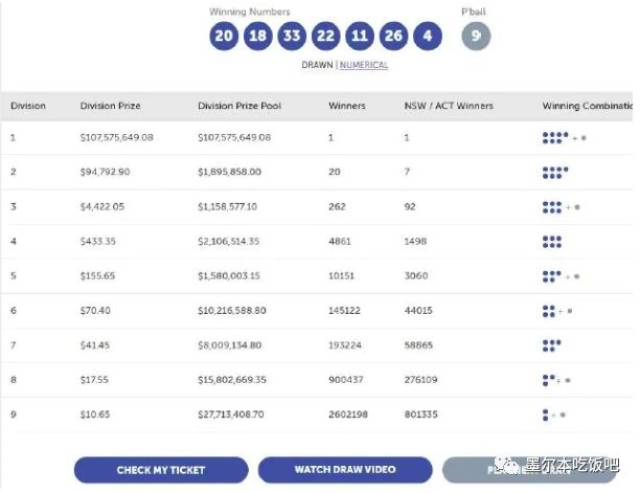640x493 pixels.
Task: Click winning number ball 11
Action: tap(360, 37)
